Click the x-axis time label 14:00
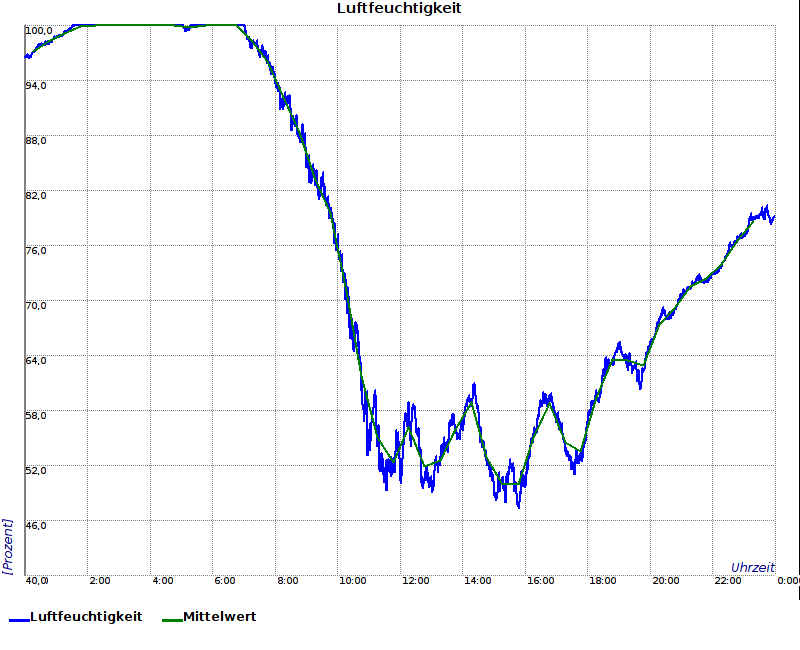 click(478, 581)
